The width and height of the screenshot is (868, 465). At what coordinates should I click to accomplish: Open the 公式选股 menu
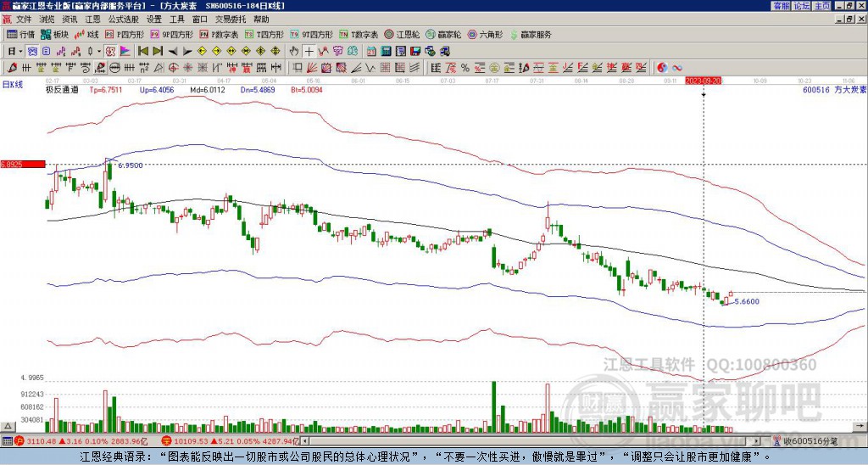coord(124,20)
